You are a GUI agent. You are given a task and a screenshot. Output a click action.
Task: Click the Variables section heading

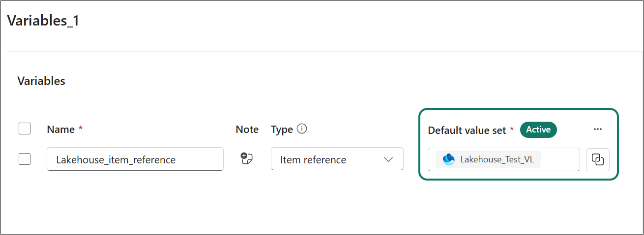tap(41, 81)
